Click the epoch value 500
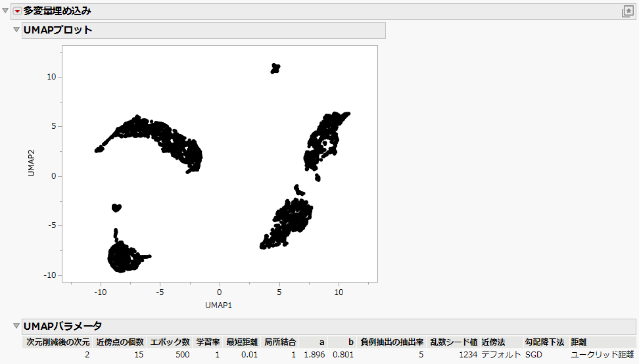 click(x=183, y=355)
